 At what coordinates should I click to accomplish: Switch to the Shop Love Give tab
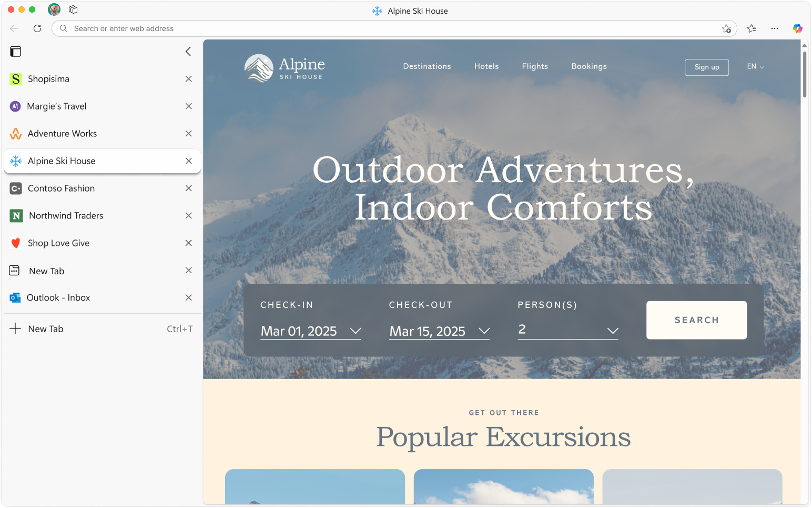tap(102, 243)
